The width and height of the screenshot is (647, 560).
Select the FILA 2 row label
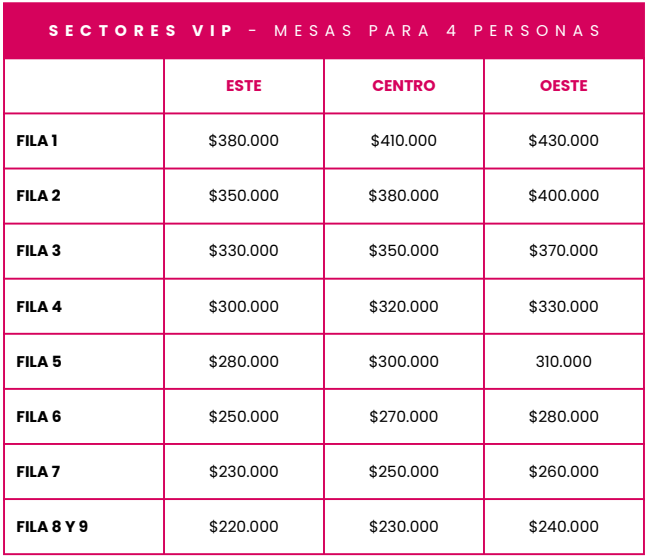(x=39, y=196)
